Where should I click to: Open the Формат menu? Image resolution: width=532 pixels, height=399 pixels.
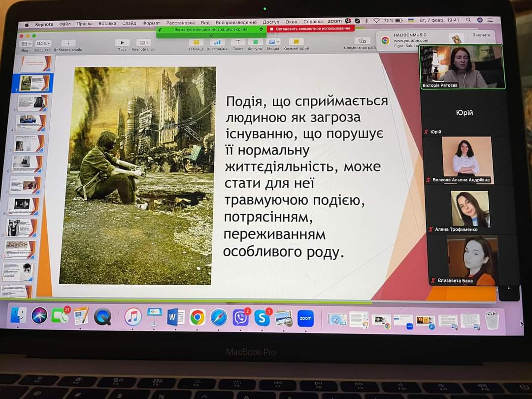(x=151, y=23)
